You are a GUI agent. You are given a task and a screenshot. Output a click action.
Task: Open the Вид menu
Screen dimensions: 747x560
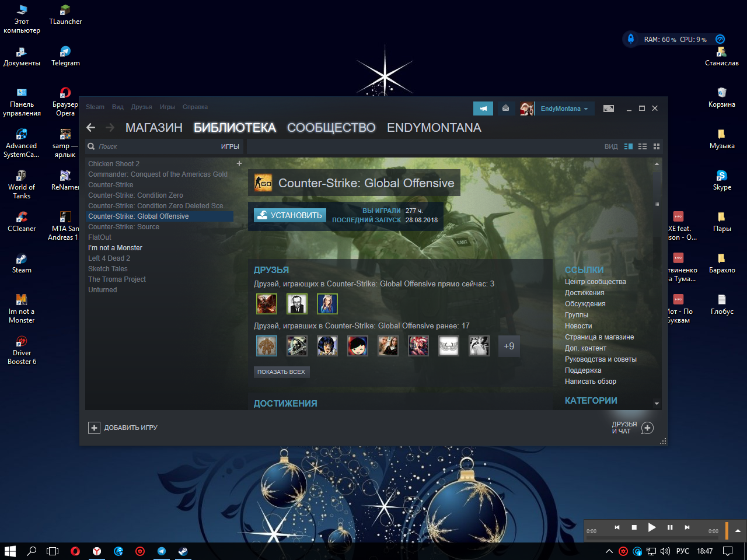(x=118, y=107)
